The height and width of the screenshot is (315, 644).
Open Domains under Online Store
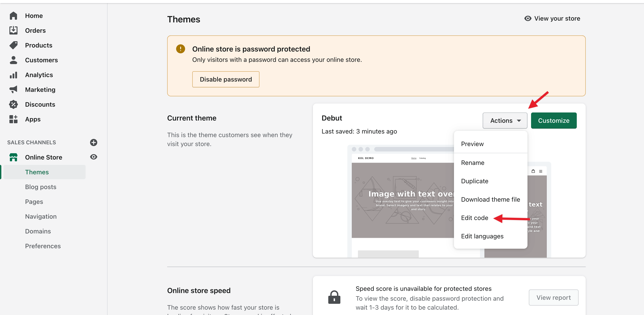coord(38,231)
